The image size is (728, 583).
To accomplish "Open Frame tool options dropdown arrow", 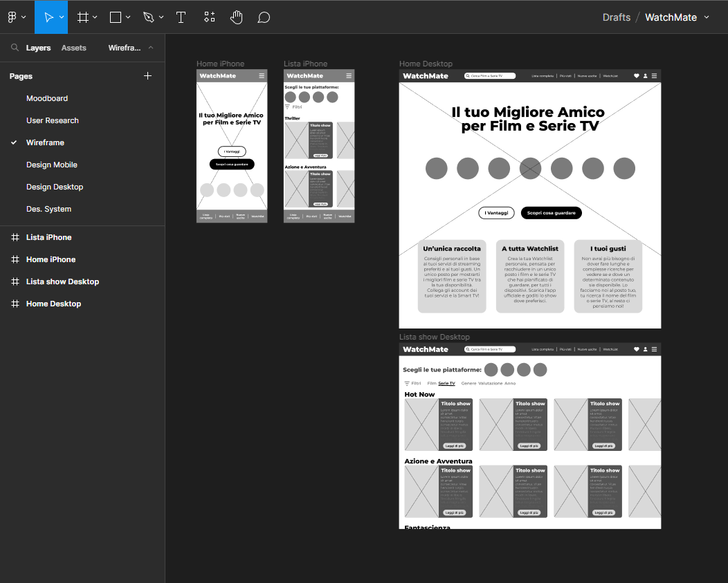I will tap(95, 17).
